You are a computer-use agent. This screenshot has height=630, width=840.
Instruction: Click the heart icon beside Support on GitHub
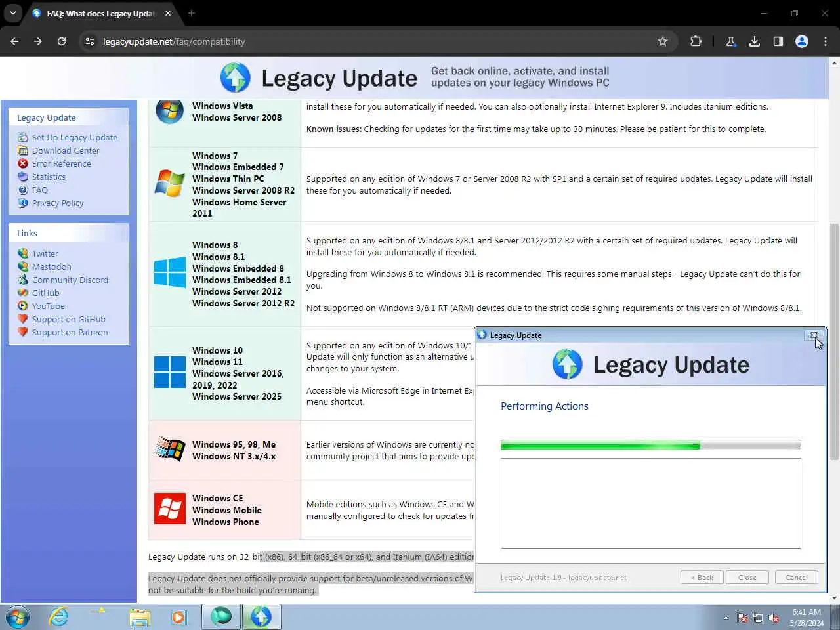click(x=23, y=319)
